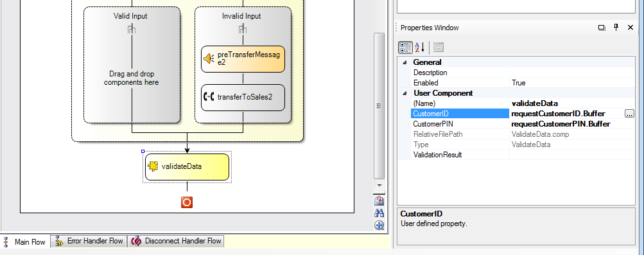
Task: Click the empty ValidationResult value field
Action: pyautogui.click(x=572, y=155)
